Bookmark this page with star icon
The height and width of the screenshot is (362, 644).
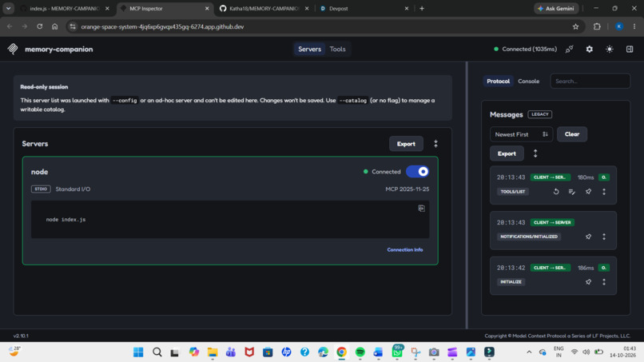point(575,26)
